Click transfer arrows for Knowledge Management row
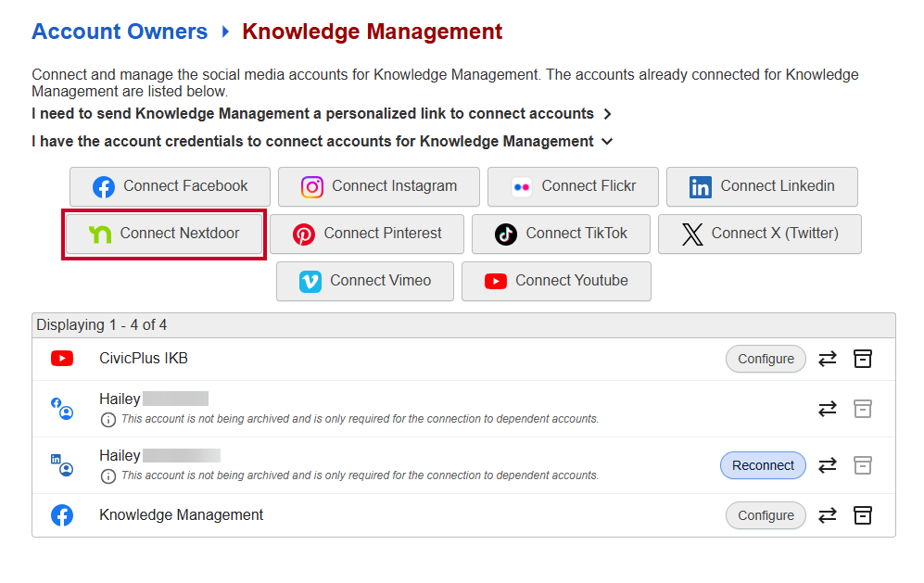The image size is (924, 583). (828, 515)
